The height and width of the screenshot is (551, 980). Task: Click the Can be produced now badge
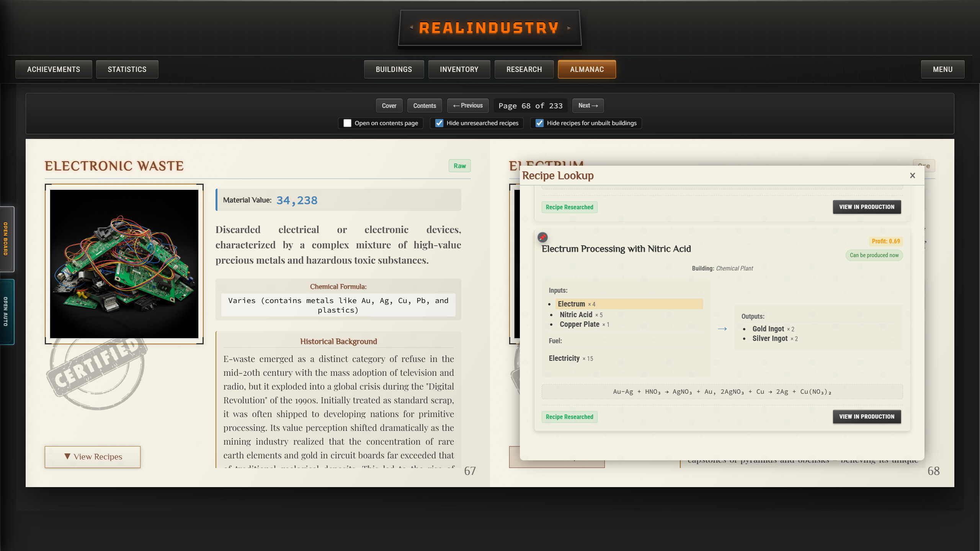874,255
